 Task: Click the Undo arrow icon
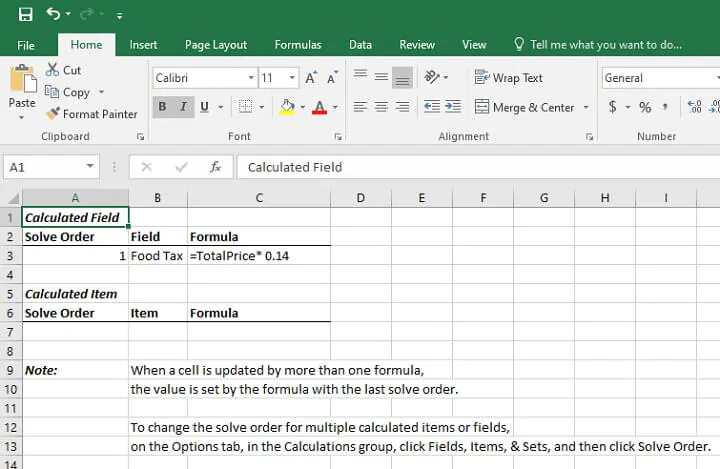(53, 14)
